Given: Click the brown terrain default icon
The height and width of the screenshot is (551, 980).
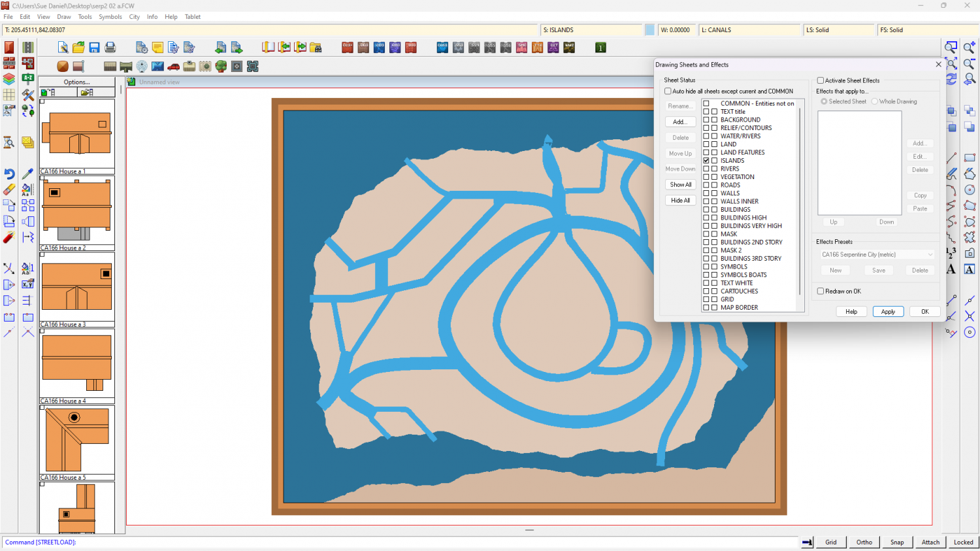Looking at the screenshot, I should [63, 66].
